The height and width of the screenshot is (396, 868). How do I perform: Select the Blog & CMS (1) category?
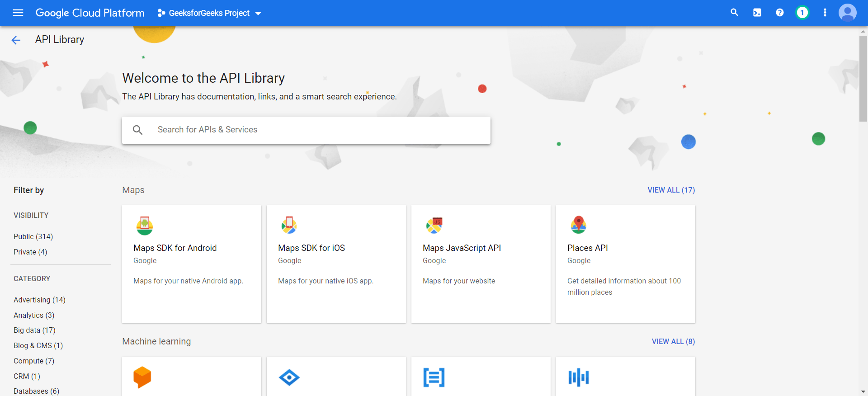click(38, 346)
